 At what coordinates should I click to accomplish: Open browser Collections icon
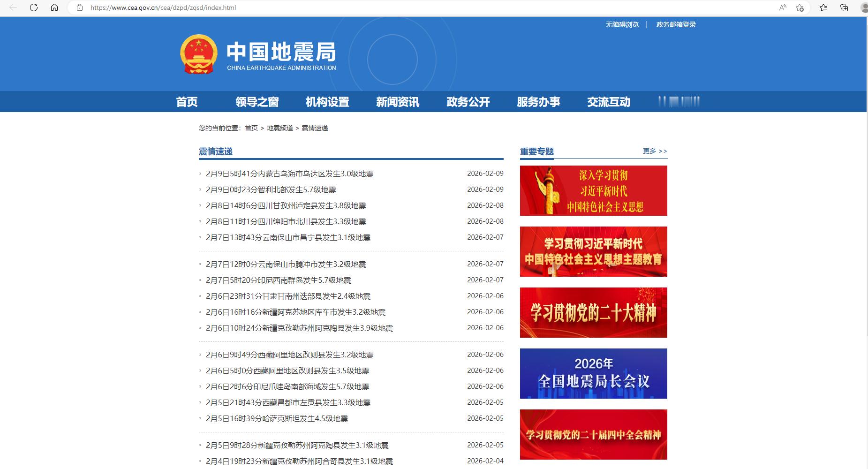844,8
